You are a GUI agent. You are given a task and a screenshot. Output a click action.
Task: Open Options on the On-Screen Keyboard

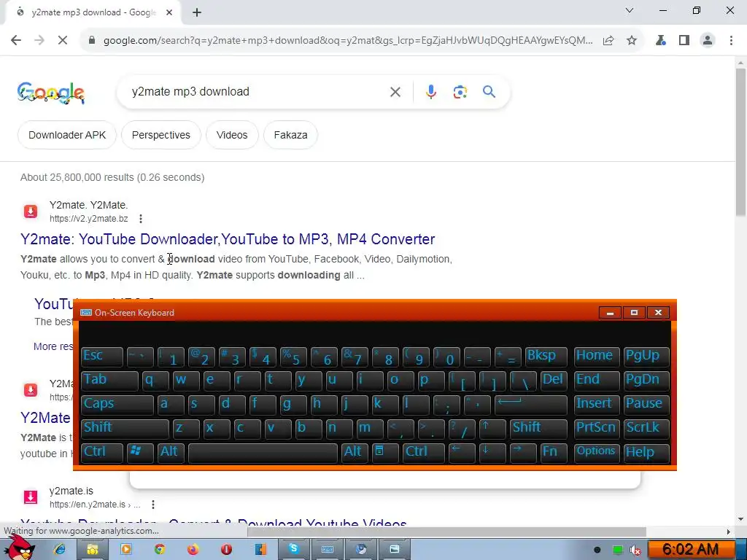coord(597,452)
